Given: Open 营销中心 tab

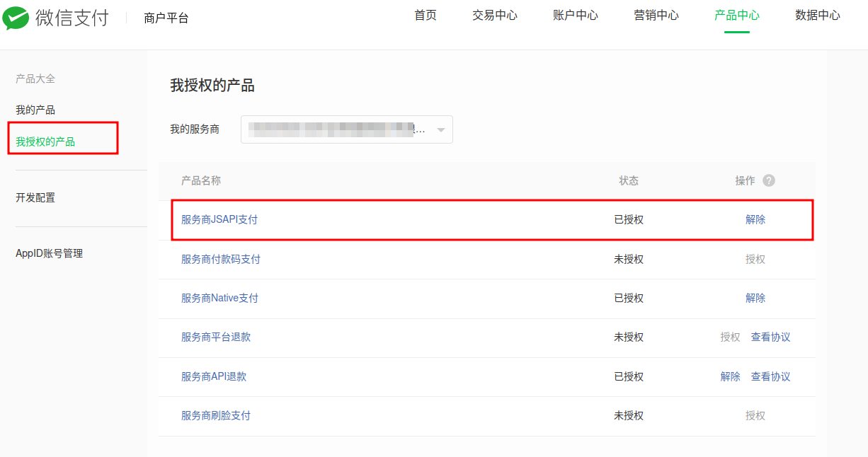Looking at the screenshot, I should click(x=656, y=15).
